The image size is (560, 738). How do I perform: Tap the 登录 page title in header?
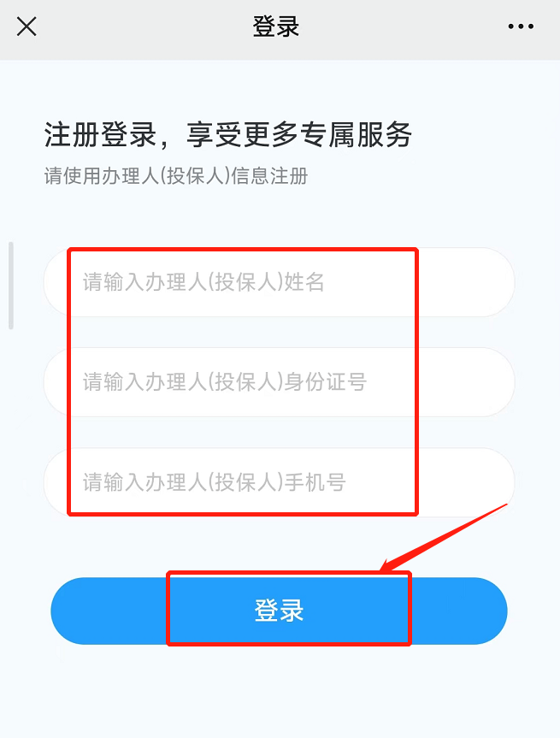tap(276, 27)
